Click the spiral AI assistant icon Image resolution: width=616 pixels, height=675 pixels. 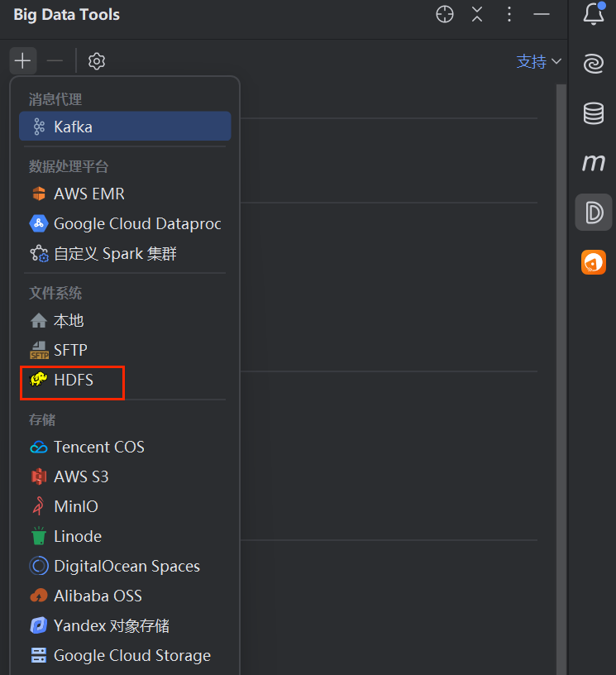593,64
